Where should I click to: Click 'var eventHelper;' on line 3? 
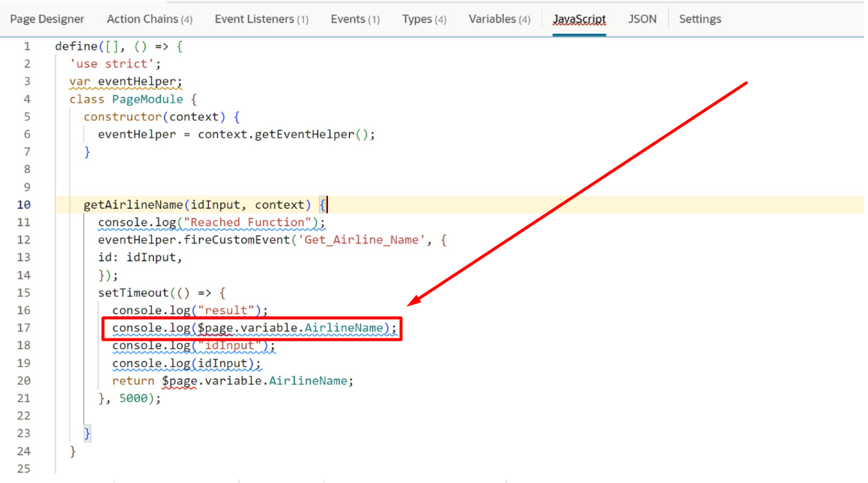126,82
